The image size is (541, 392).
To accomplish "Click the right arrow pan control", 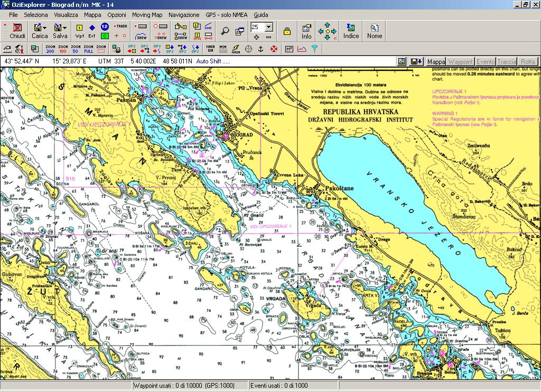I will click(x=334, y=31).
